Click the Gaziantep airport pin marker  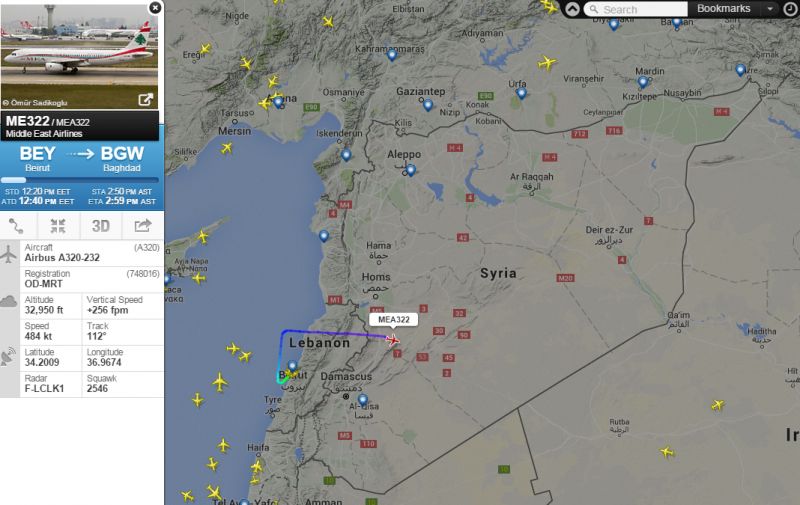[x=428, y=106]
